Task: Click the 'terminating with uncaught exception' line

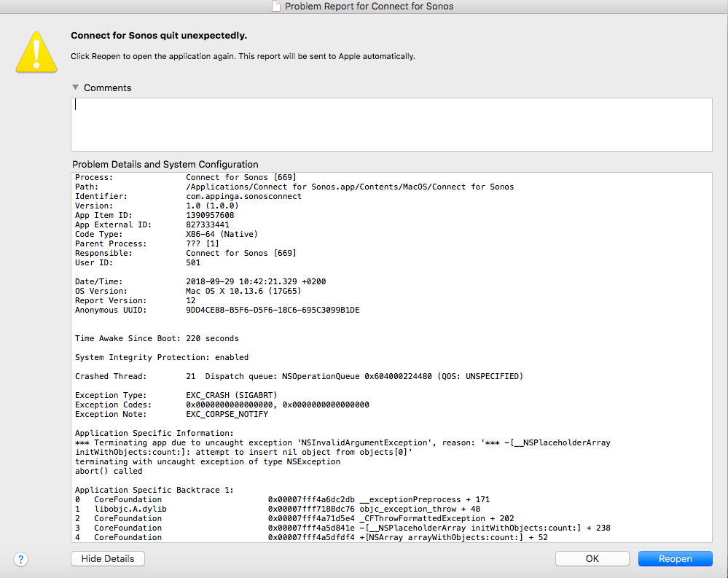Action: point(208,461)
